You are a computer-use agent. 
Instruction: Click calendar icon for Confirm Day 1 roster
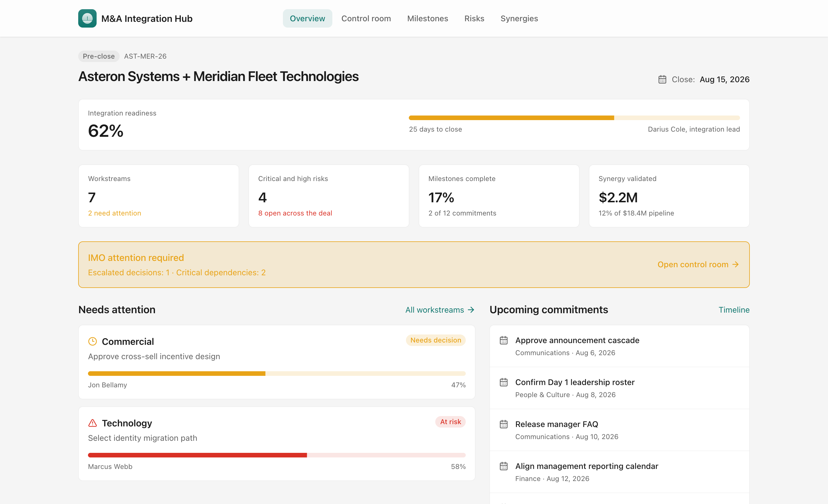[503, 382]
